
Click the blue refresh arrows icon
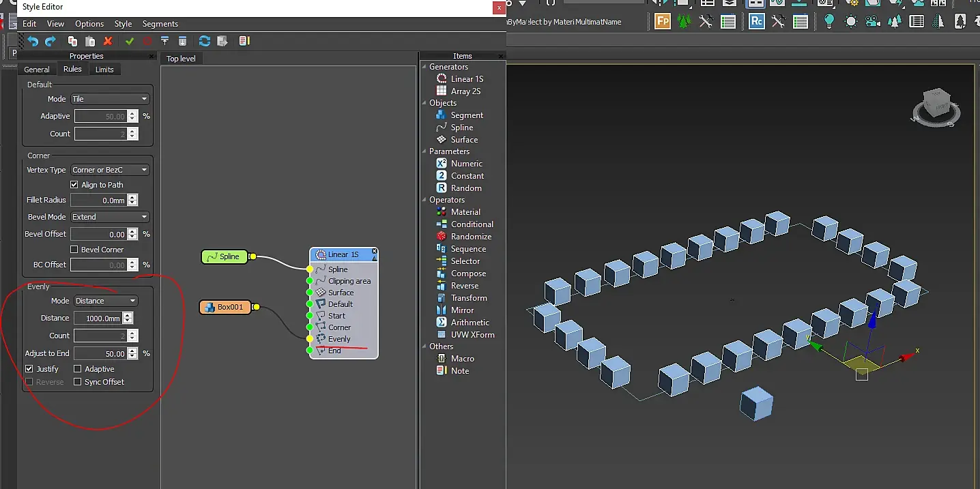204,42
